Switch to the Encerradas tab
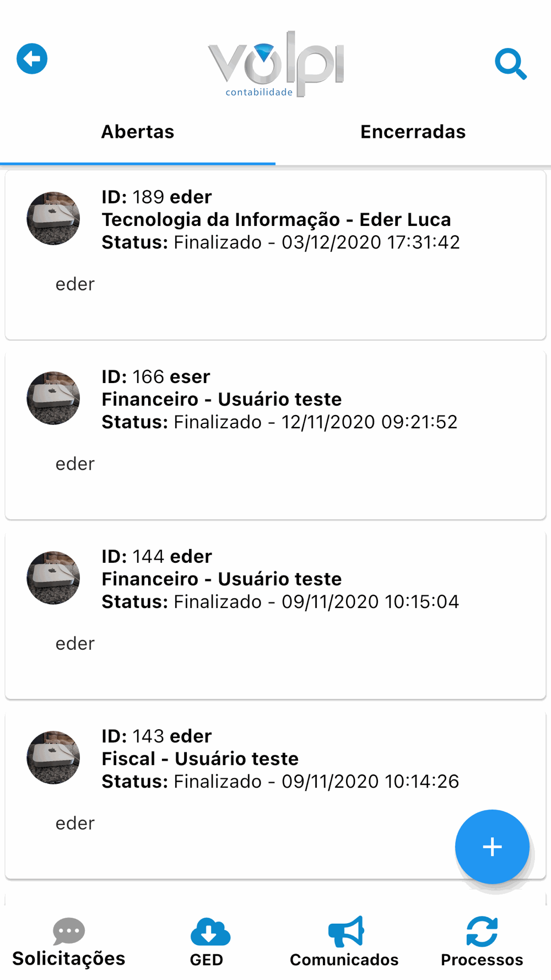Image resolution: width=551 pixels, height=980 pixels. (413, 132)
